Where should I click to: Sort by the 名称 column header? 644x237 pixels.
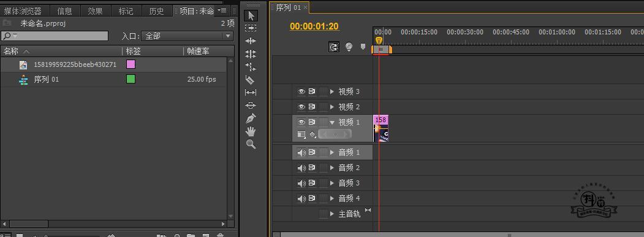pyautogui.click(x=12, y=52)
